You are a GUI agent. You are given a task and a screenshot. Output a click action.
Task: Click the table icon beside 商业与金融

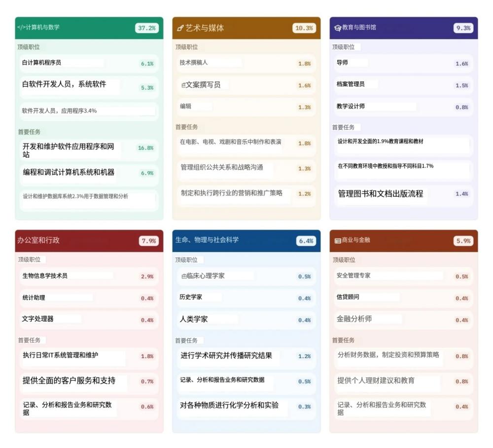pyautogui.click(x=338, y=241)
